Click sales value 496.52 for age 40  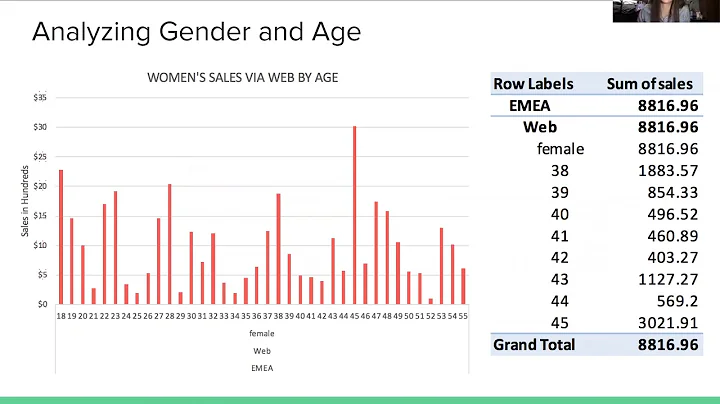tap(672, 214)
